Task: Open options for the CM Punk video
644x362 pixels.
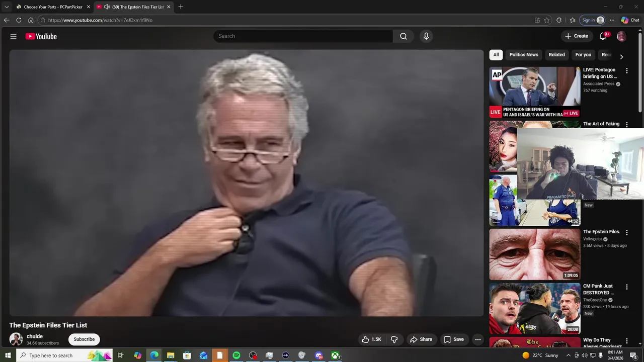Action: coord(627,287)
